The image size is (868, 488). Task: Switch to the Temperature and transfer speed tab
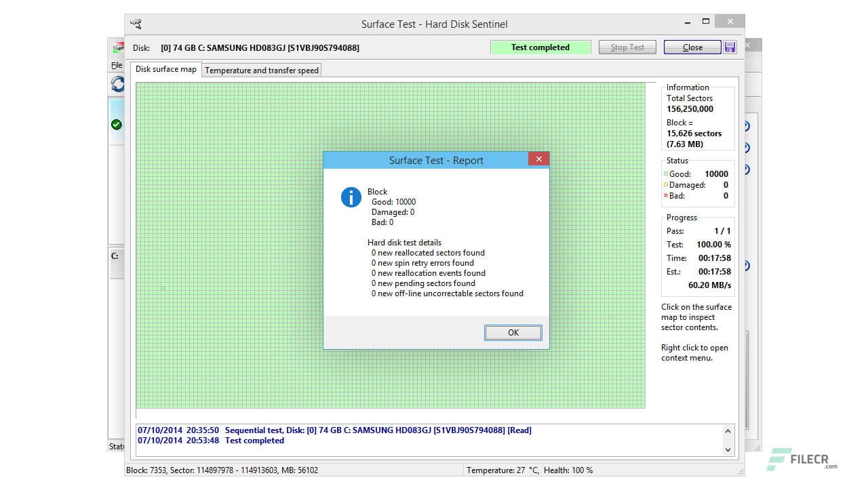pyautogui.click(x=261, y=70)
